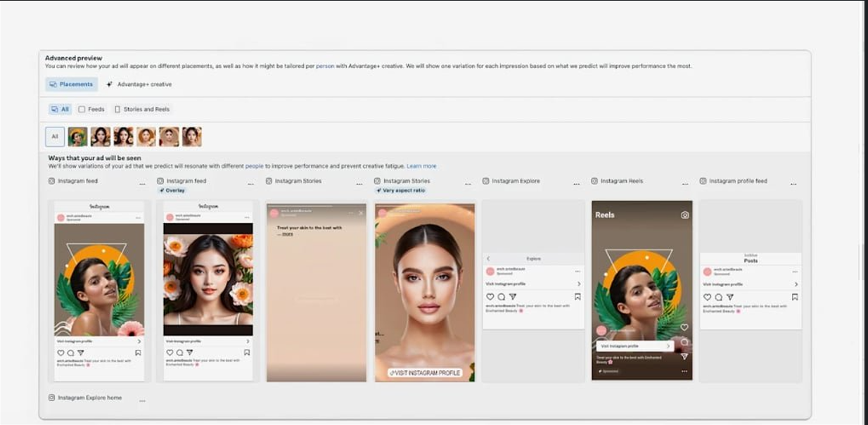Image resolution: width=868 pixels, height=425 pixels.
Task: Click heart icon in Overlay feed preview
Action: [x=170, y=353]
